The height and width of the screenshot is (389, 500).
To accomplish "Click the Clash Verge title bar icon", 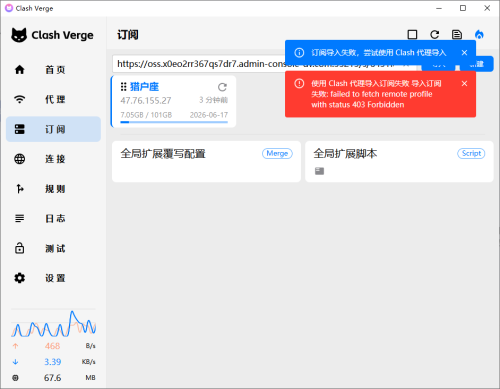I will click(x=9, y=8).
